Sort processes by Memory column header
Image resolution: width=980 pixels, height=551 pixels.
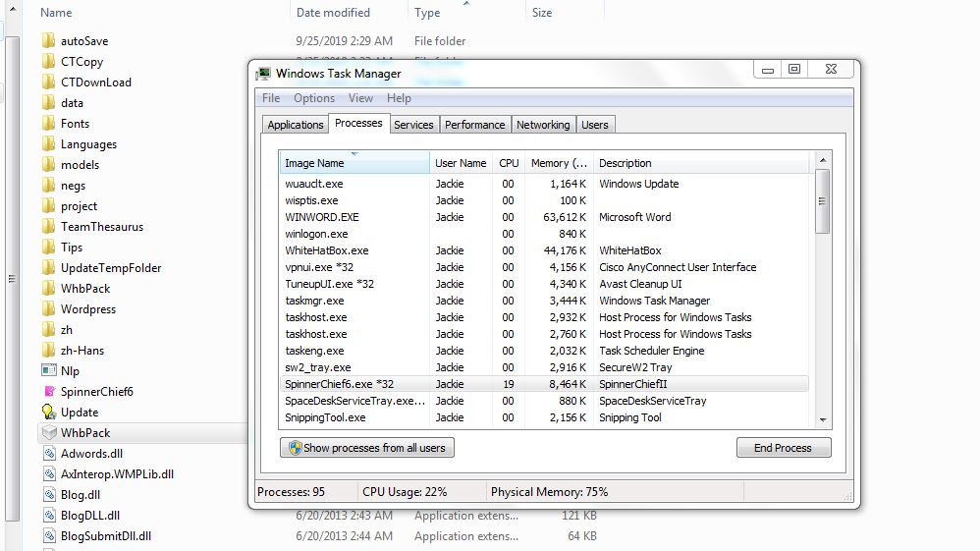558,163
